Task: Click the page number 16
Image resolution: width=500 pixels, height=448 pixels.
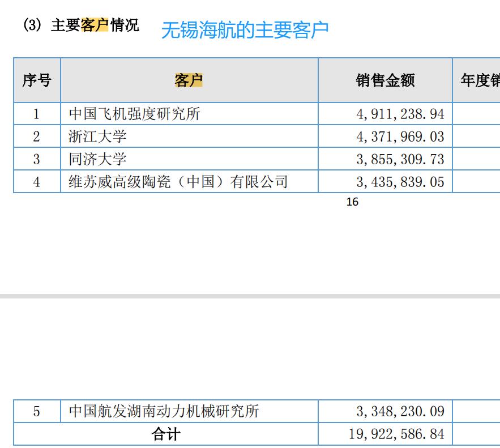Action: pyautogui.click(x=353, y=202)
